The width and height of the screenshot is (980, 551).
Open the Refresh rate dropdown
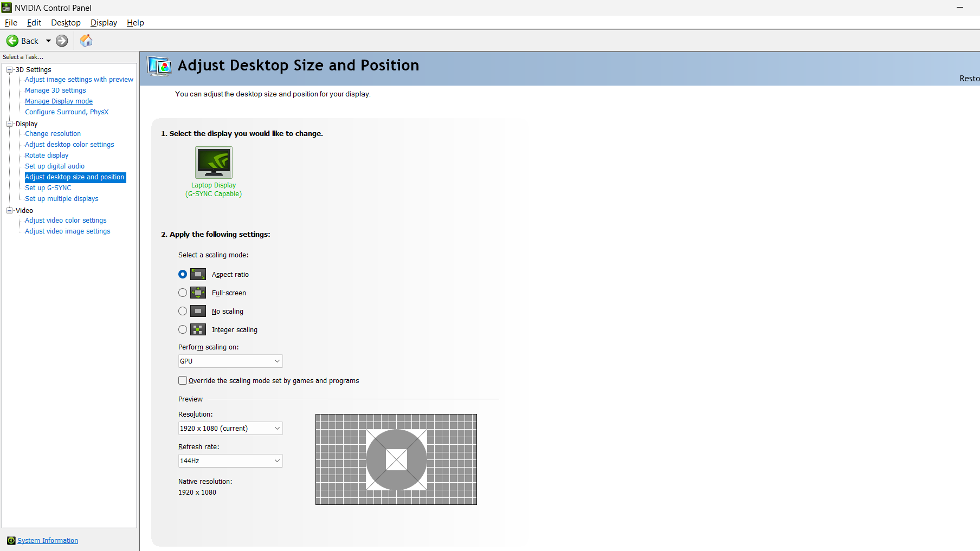pos(230,461)
